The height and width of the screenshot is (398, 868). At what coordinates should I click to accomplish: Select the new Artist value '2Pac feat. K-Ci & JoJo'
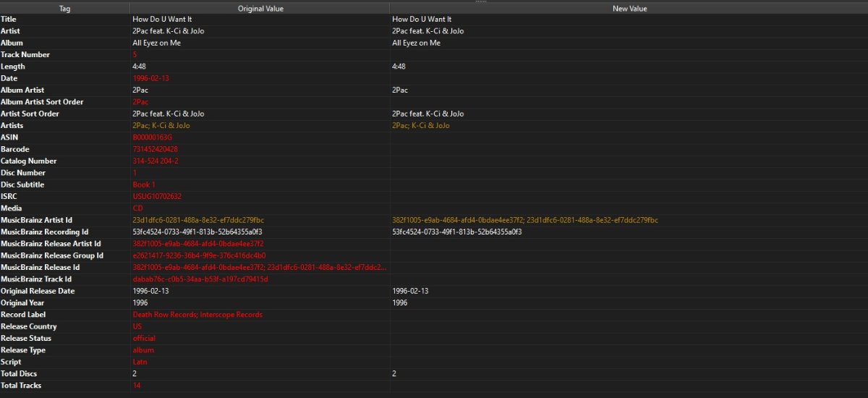point(428,31)
